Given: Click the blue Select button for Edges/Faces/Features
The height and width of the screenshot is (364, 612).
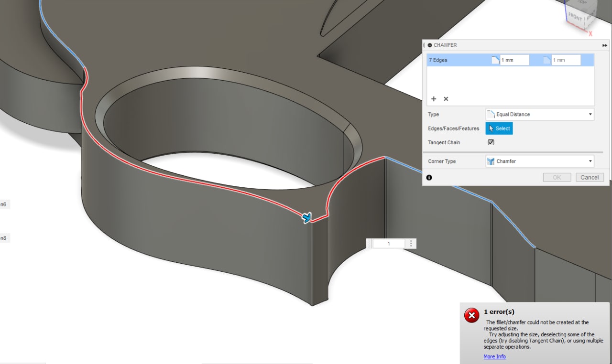Looking at the screenshot, I should pyautogui.click(x=499, y=128).
